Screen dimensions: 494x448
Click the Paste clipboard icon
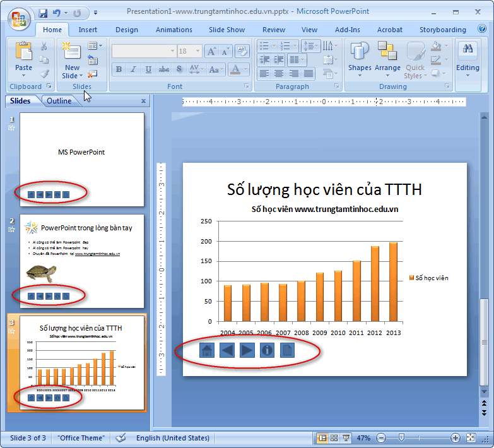click(23, 50)
